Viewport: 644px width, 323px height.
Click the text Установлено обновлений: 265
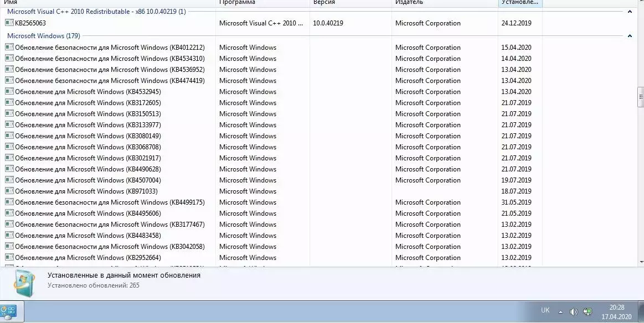click(93, 285)
